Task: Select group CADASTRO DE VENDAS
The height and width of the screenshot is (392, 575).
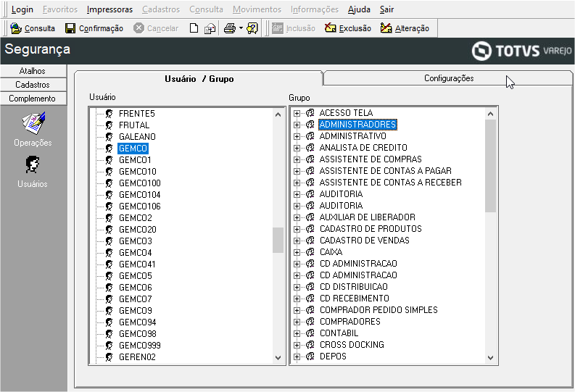Action: pyautogui.click(x=365, y=241)
